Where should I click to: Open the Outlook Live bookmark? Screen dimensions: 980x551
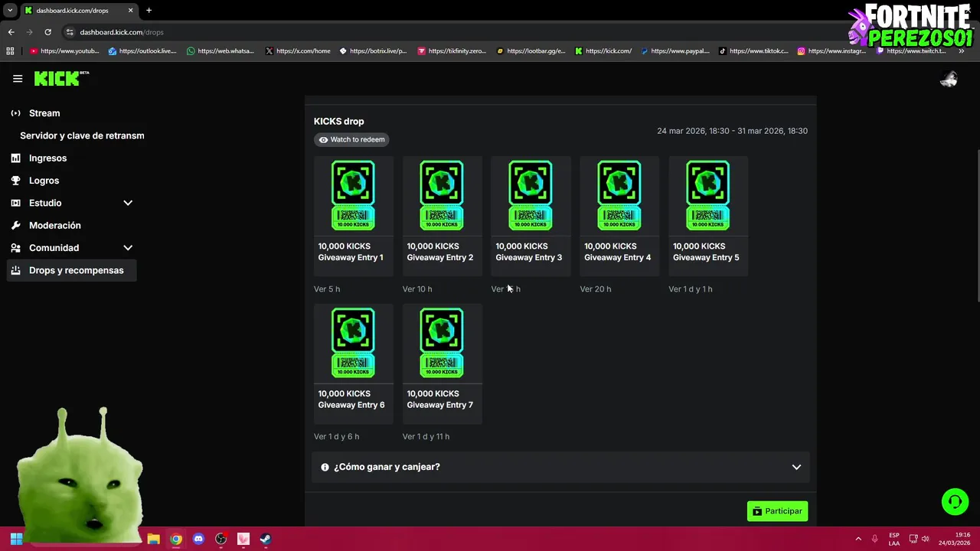pos(142,51)
